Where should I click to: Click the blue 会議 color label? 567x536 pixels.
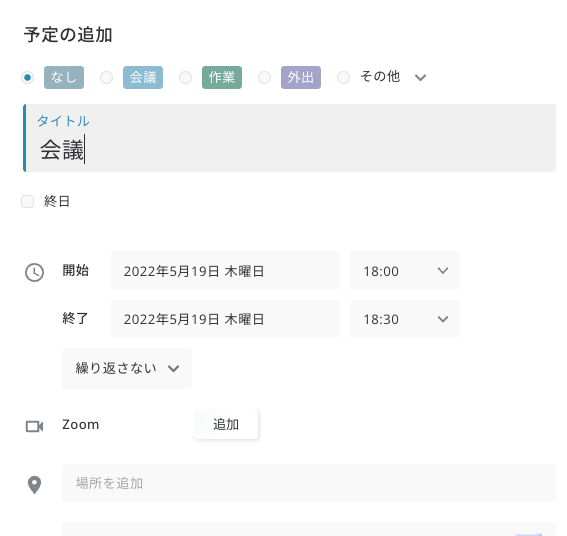pyautogui.click(x=143, y=77)
